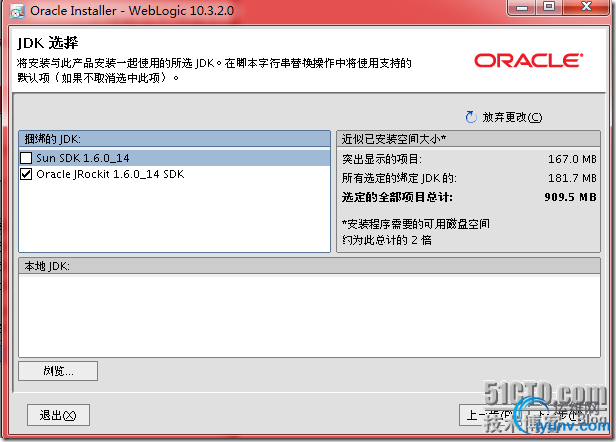Select the Oracle JRockit 1.6.0_14 SDK row text
This screenshot has height=442, width=616.
point(110,174)
